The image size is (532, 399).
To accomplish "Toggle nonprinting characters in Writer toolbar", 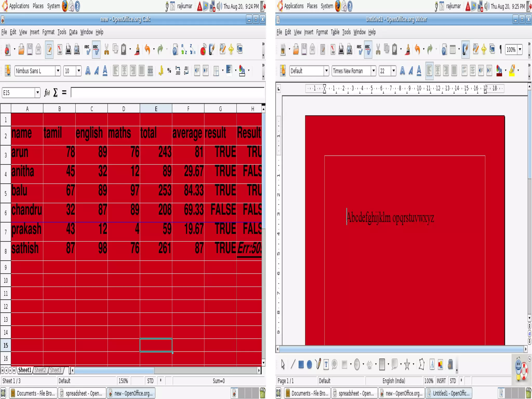I will click(500, 49).
